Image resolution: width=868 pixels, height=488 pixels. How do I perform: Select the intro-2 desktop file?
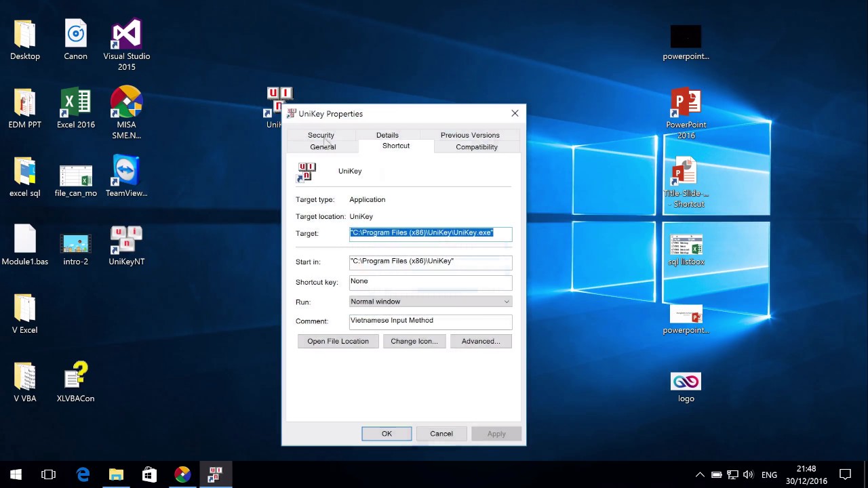pos(76,249)
